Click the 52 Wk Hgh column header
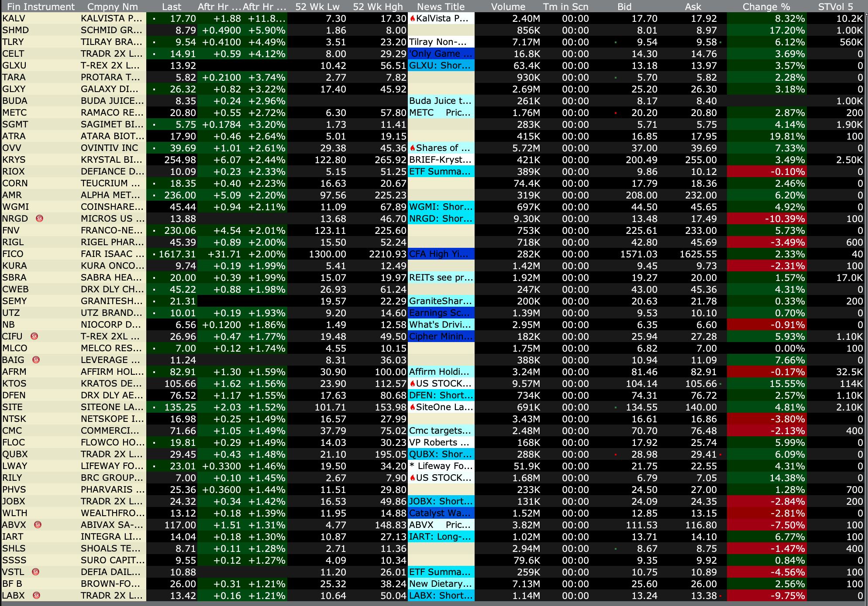 point(378,7)
